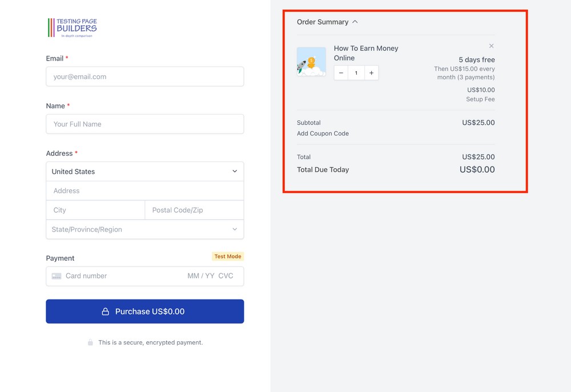Click the Your Full Name field

(x=144, y=124)
